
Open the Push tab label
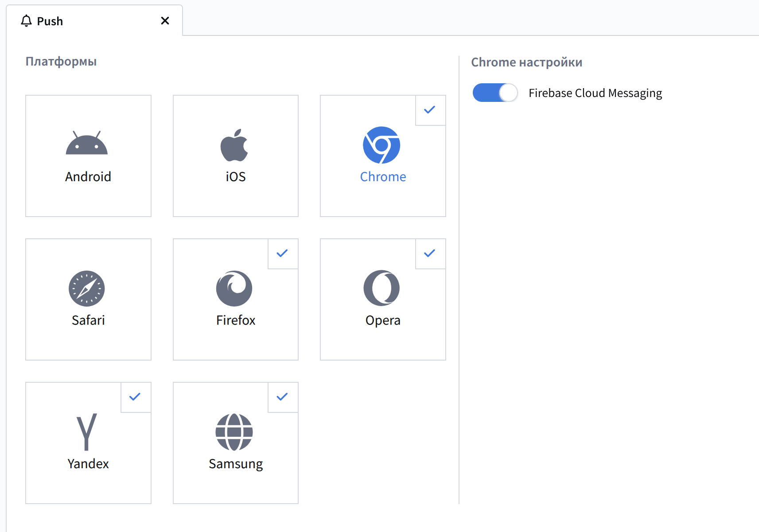tap(50, 21)
